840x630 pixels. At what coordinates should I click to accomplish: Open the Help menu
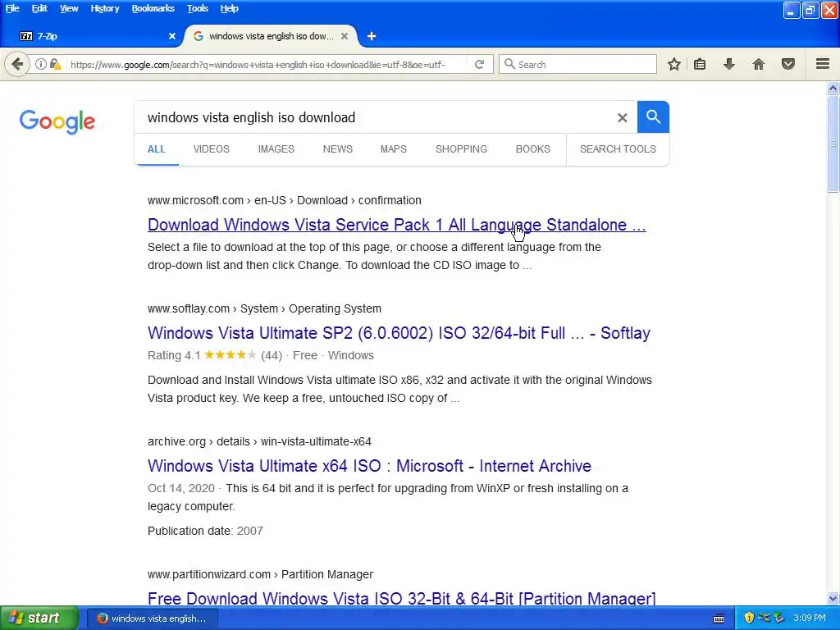coord(230,8)
